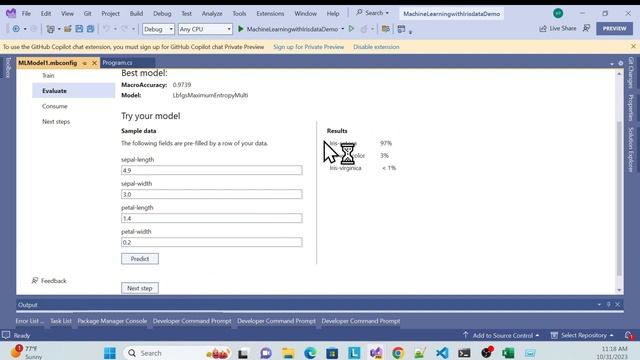Click the window layout toolbar icon
The image size is (640, 360).
point(402,29)
